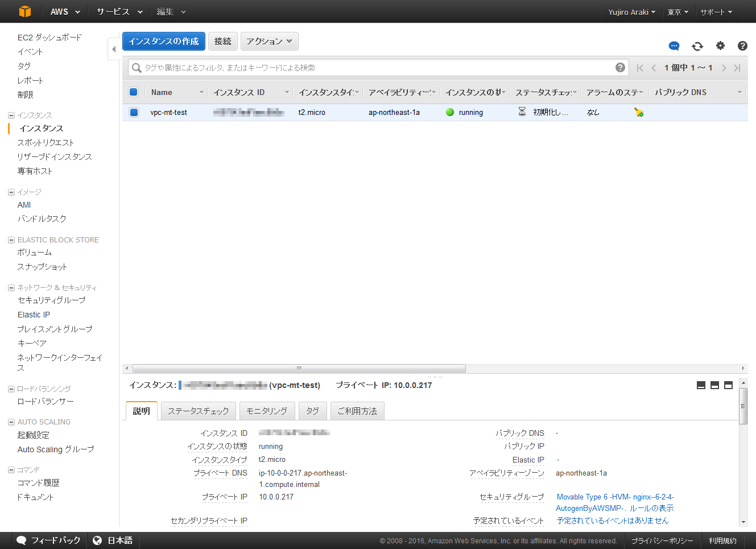Click the globe language icon in footer

[x=97, y=540]
